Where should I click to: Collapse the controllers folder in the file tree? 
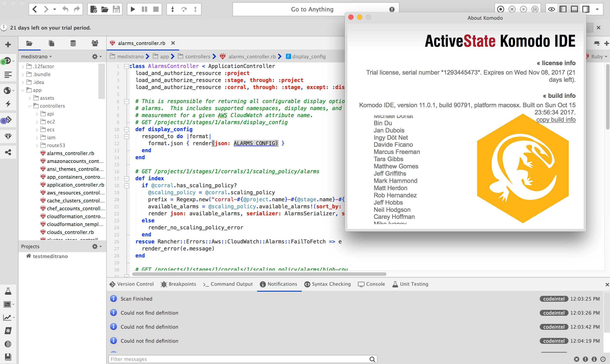30,106
